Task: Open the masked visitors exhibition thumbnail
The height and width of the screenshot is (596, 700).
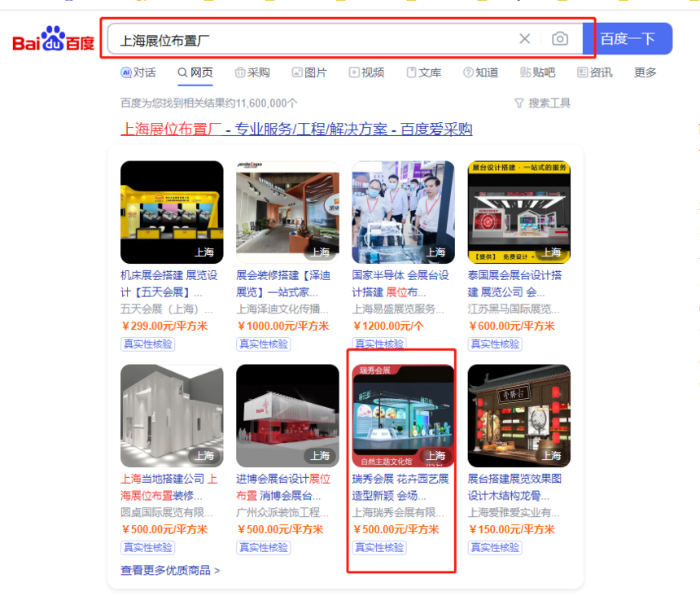Action: tap(403, 212)
